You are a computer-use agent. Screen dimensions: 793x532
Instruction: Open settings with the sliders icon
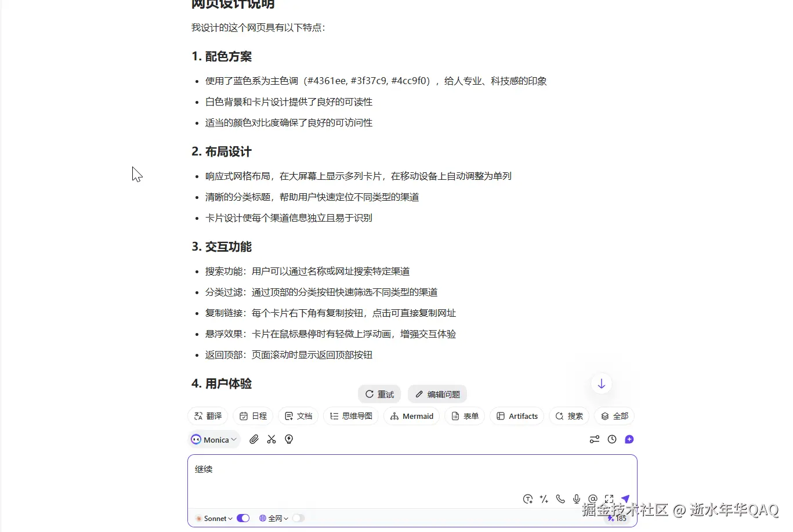(x=594, y=439)
